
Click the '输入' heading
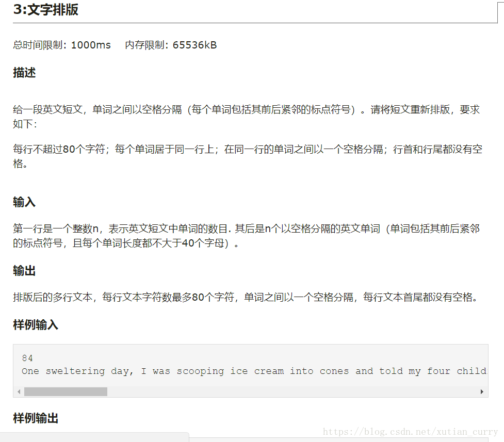[x=24, y=202]
